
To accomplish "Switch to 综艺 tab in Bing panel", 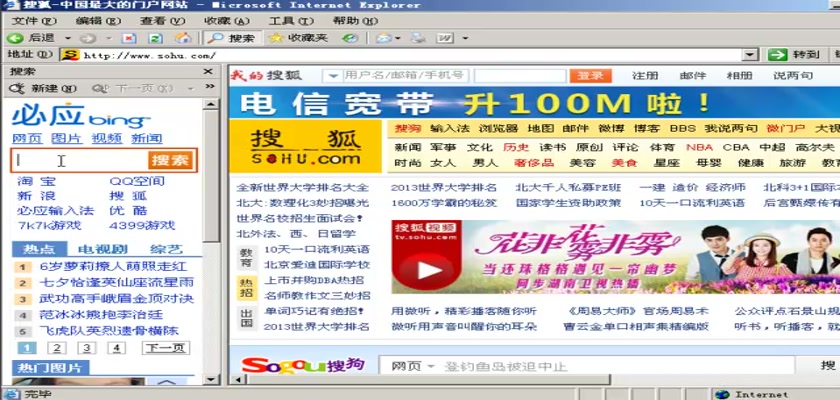I will (x=167, y=249).
